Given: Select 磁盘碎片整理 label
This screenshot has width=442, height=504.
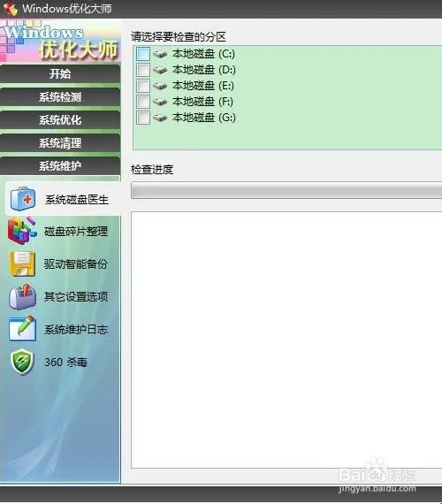Looking at the screenshot, I should [x=76, y=232].
